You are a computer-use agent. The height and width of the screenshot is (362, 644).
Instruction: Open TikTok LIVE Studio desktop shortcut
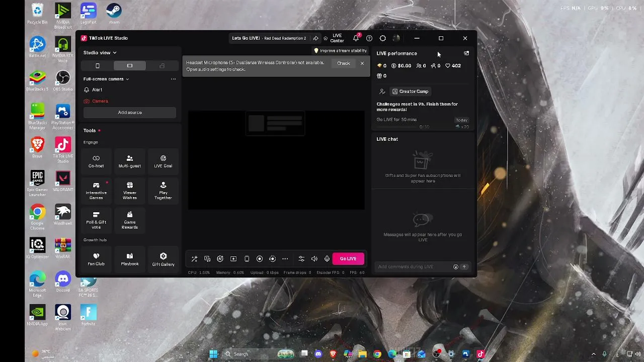63,150
